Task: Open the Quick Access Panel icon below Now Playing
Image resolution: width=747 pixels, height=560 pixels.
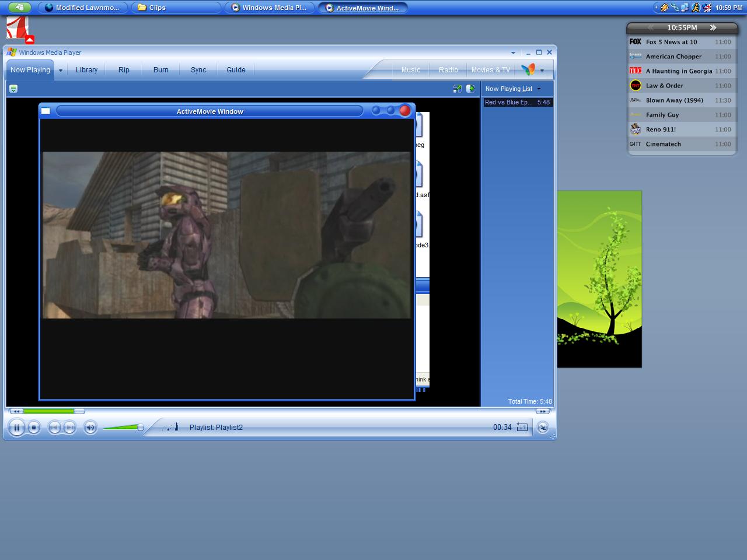Action: point(13,89)
